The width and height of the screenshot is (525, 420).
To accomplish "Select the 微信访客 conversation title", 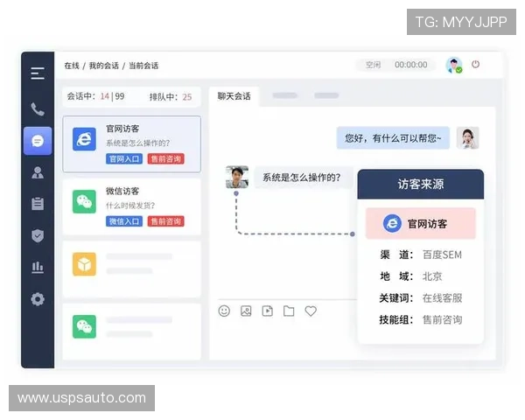I will (122, 192).
